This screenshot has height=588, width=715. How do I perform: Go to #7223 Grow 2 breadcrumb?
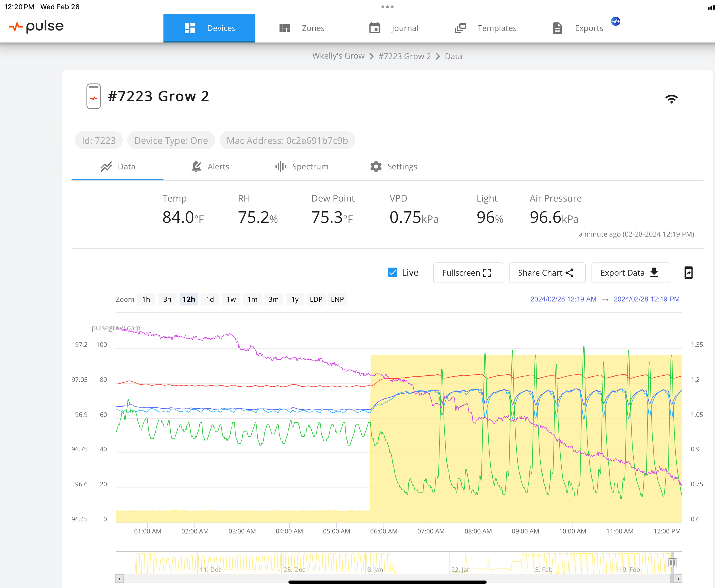coord(404,56)
